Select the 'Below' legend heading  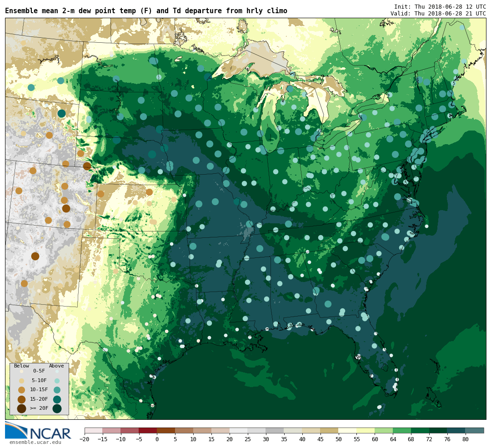click(22, 366)
